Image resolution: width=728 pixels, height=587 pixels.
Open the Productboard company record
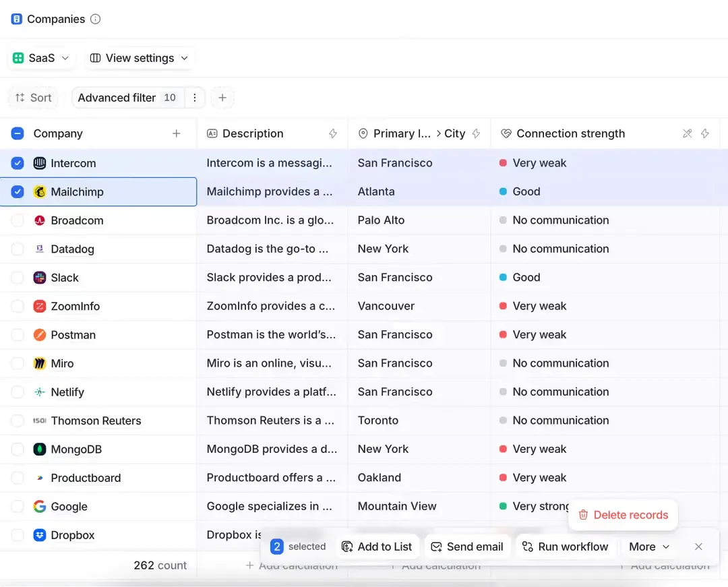click(x=86, y=478)
